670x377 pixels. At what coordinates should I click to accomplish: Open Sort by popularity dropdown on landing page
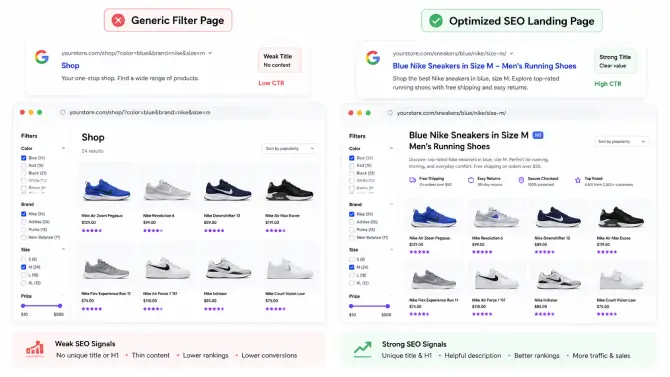621,141
